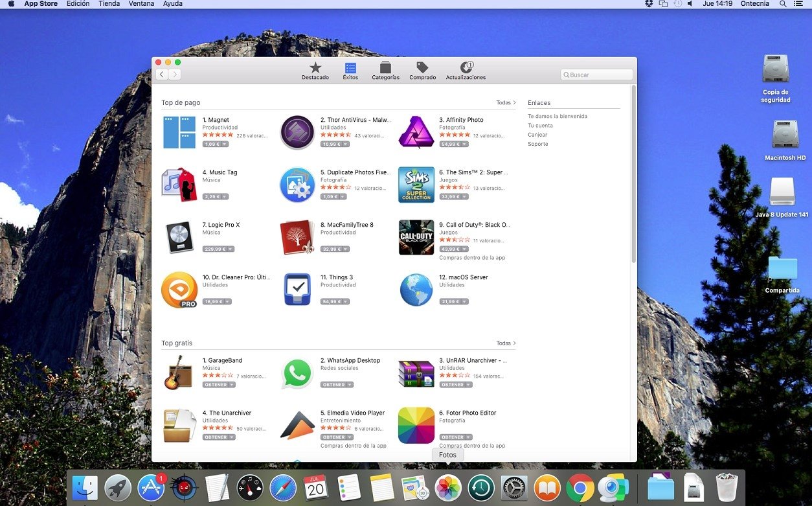812x506 pixels.
Task: Open the Elmedia Video Player icon
Action: (x=297, y=426)
